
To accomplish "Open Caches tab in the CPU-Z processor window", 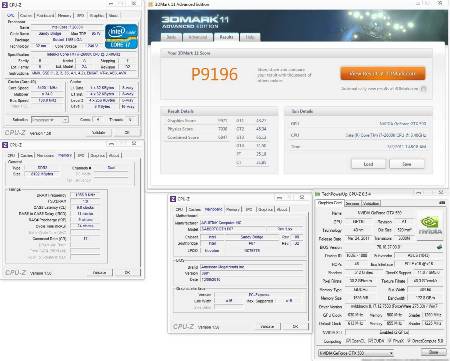I will point(26,15).
